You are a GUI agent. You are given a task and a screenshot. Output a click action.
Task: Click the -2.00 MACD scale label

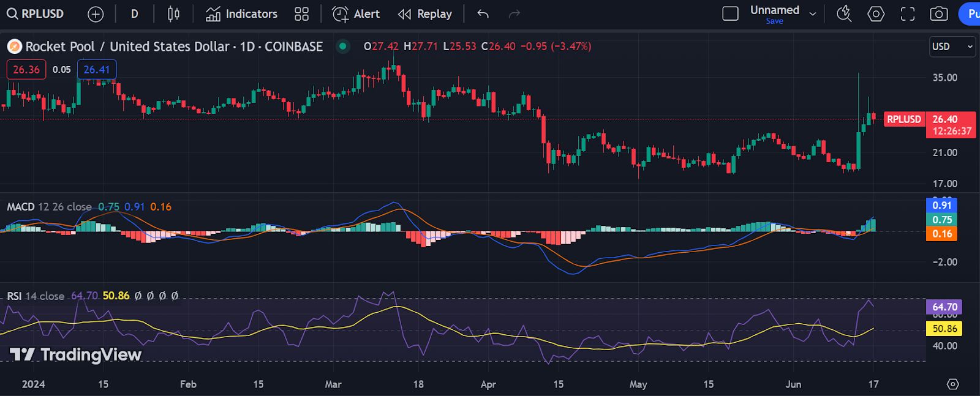[x=944, y=262]
